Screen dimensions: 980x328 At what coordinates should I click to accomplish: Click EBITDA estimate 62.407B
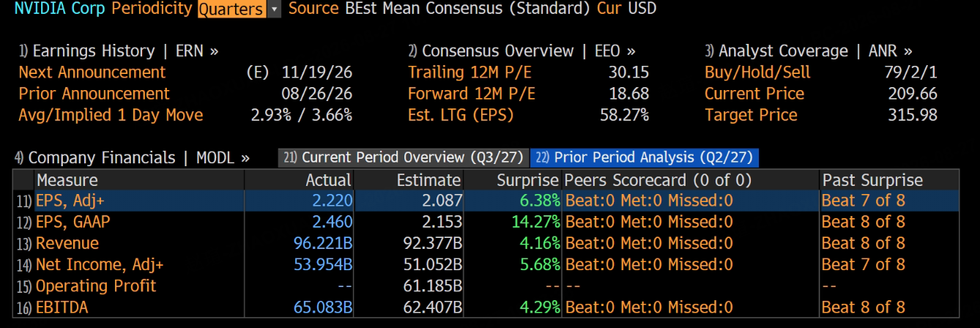tap(433, 307)
